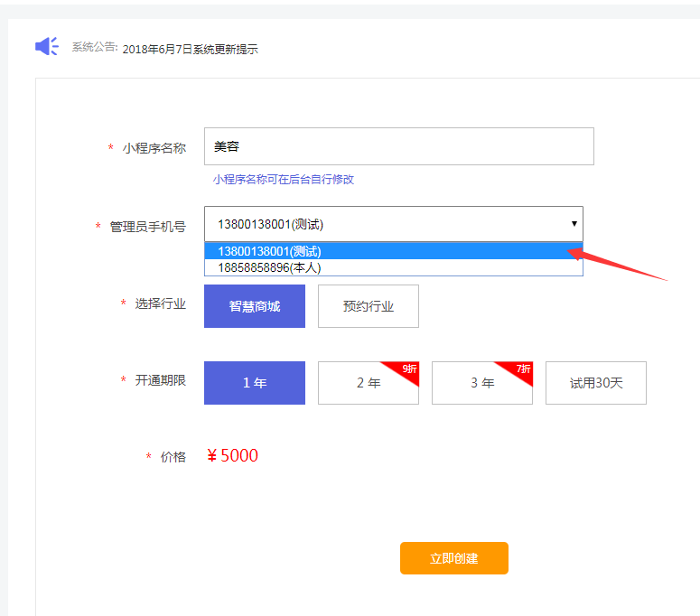700x616 pixels.
Task: Open the 2018年6月7日系统更新提示 announcement
Action: point(190,50)
